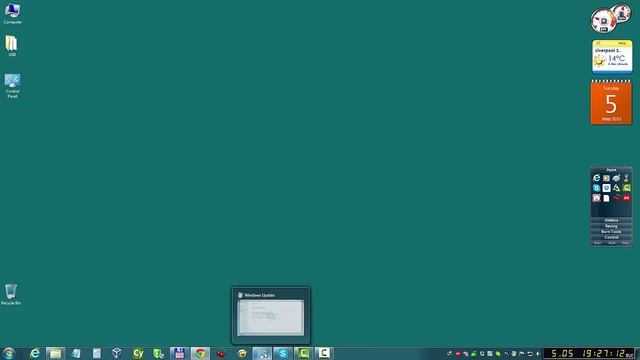The image size is (640, 360).
Task: Click the blank document icon in launcher gadget
Action: (606, 198)
